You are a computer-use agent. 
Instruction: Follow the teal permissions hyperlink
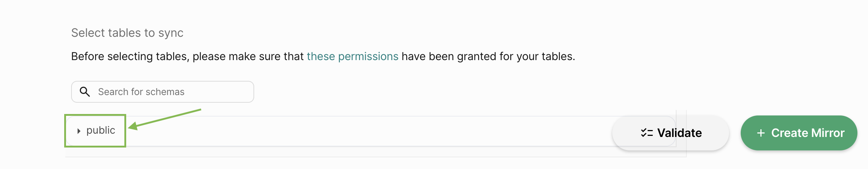pyautogui.click(x=352, y=56)
